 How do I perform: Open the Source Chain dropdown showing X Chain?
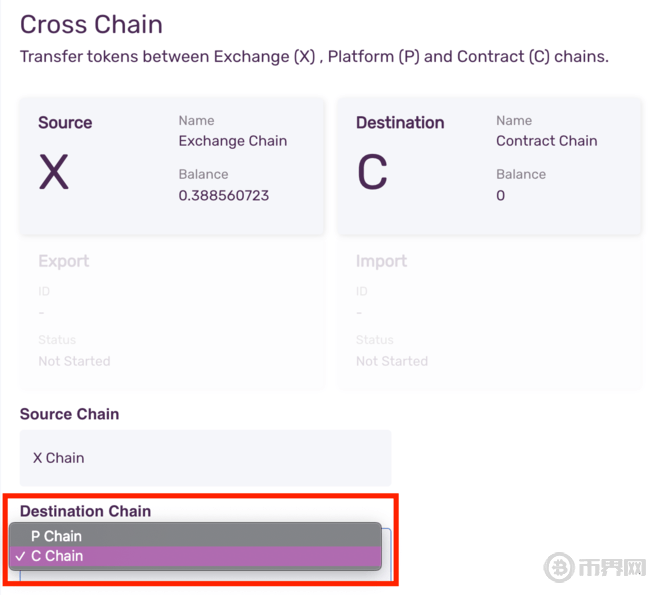click(x=205, y=458)
